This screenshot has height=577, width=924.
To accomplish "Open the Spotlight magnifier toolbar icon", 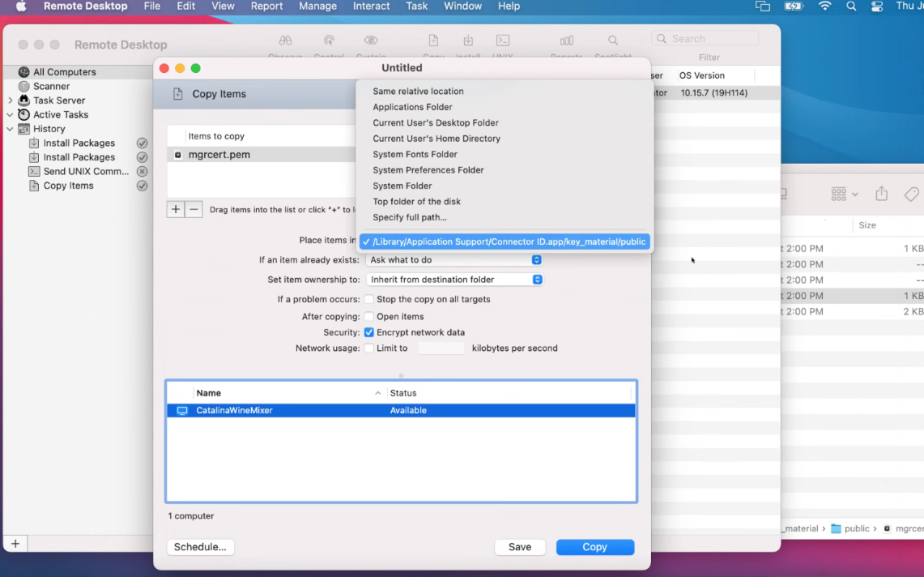I will [613, 41].
